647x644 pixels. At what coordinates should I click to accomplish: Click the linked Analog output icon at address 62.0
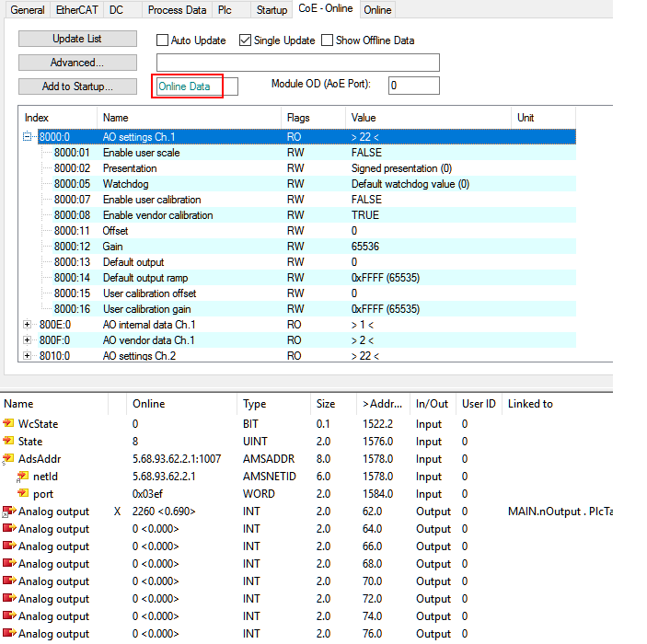9,511
